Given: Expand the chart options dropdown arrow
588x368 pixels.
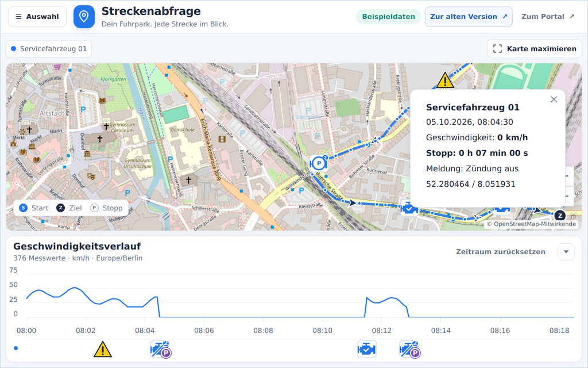Looking at the screenshot, I should tap(566, 252).
